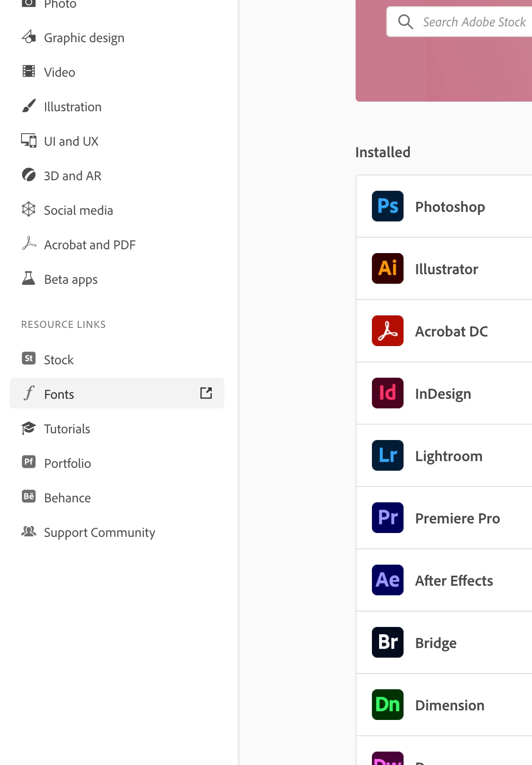Go to 3D and AR category
The width and height of the screenshot is (532, 765).
click(x=117, y=175)
